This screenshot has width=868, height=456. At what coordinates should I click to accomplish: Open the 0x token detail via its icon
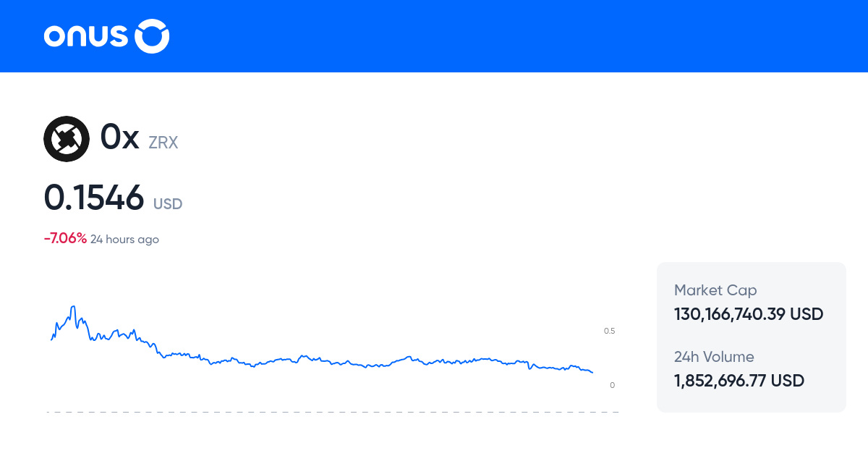[x=67, y=139]
